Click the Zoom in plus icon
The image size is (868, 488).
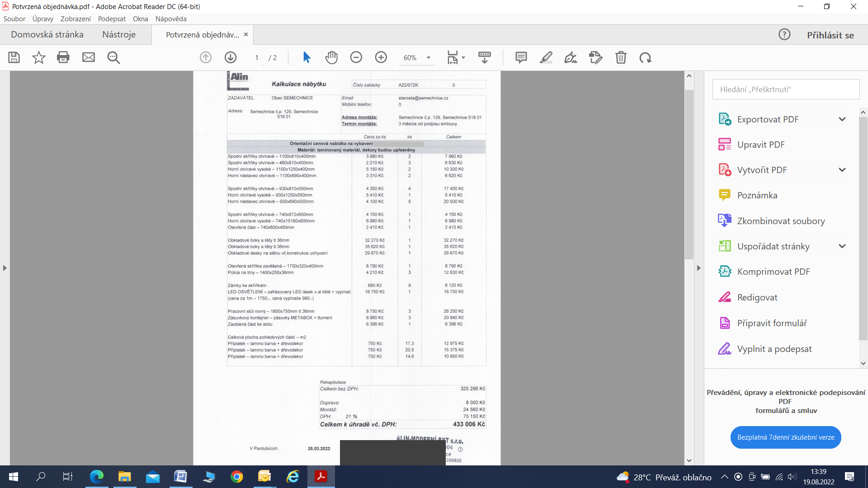381,57
